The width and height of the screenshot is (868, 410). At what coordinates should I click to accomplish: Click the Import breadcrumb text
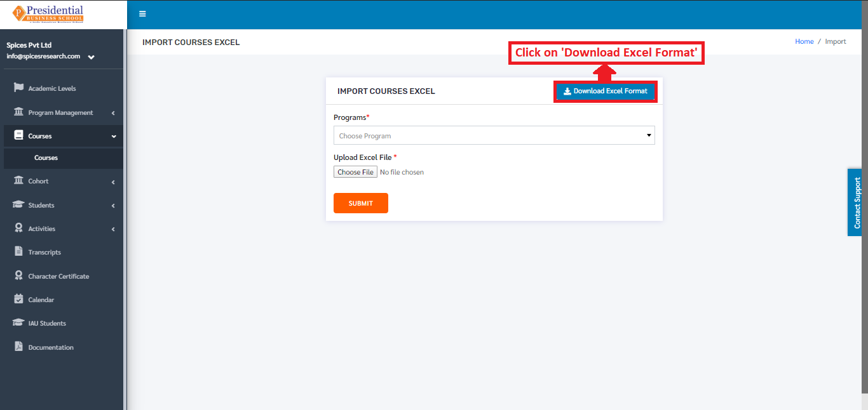click(836, 41)
